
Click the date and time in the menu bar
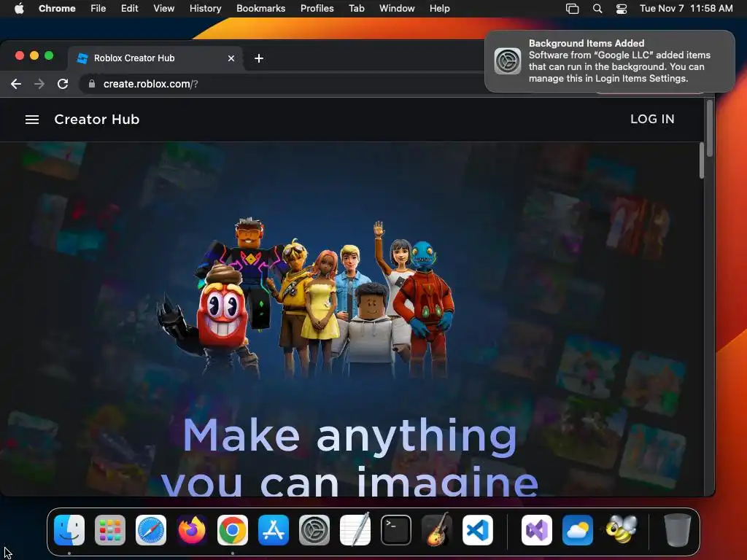tap(686, 8)
